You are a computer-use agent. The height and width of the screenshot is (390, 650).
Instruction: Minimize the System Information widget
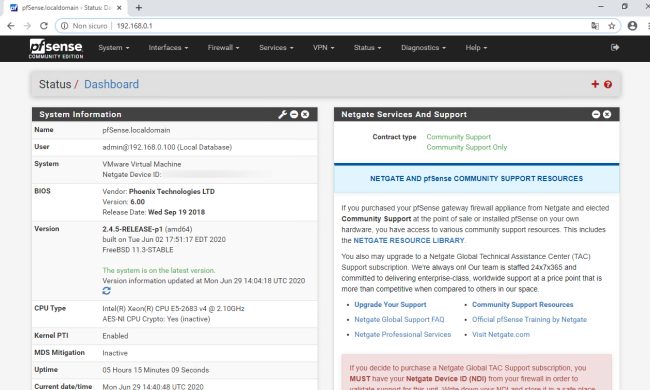294,114
